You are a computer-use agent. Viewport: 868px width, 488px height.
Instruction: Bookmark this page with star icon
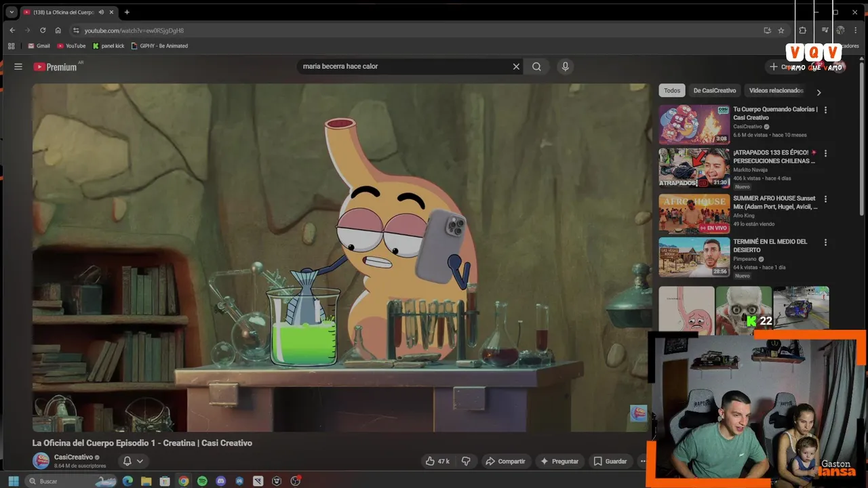pyautogui.click(x=781, y=30)
